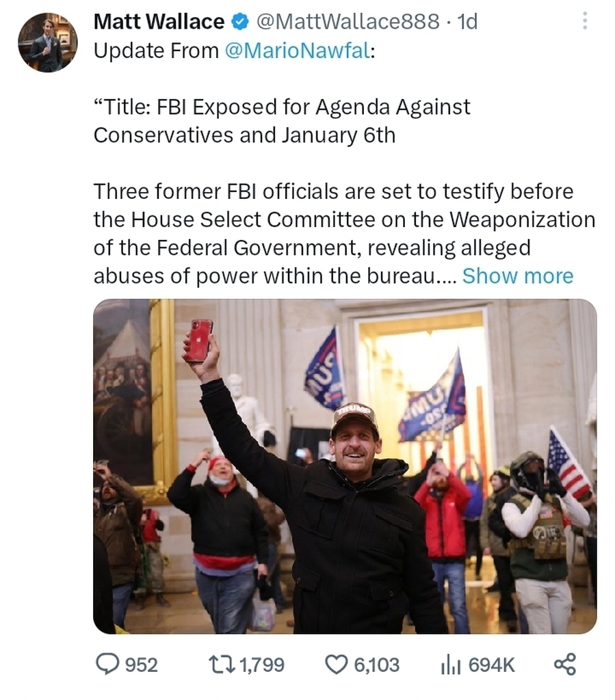Click the share icon
Screen dimensions: 615x700
click(x=565, y=664)
